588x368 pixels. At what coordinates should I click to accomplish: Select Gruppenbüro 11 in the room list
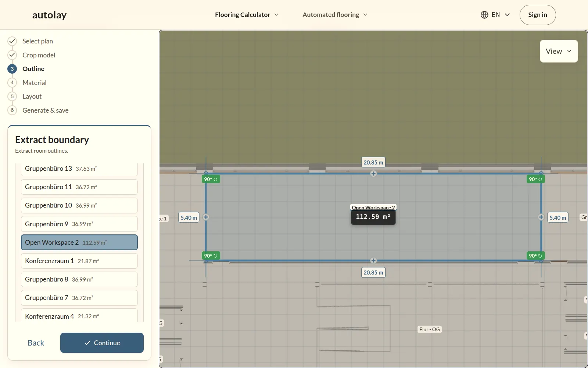coord(79,187)
